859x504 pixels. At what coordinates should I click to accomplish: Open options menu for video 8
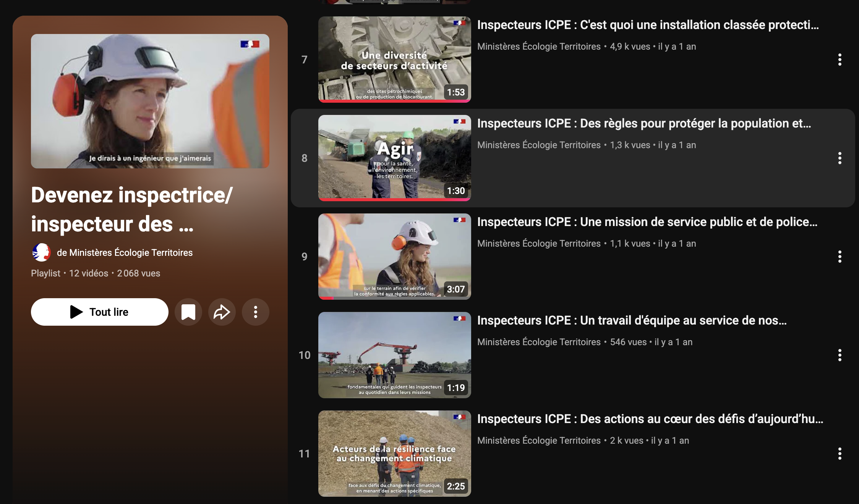840,158
